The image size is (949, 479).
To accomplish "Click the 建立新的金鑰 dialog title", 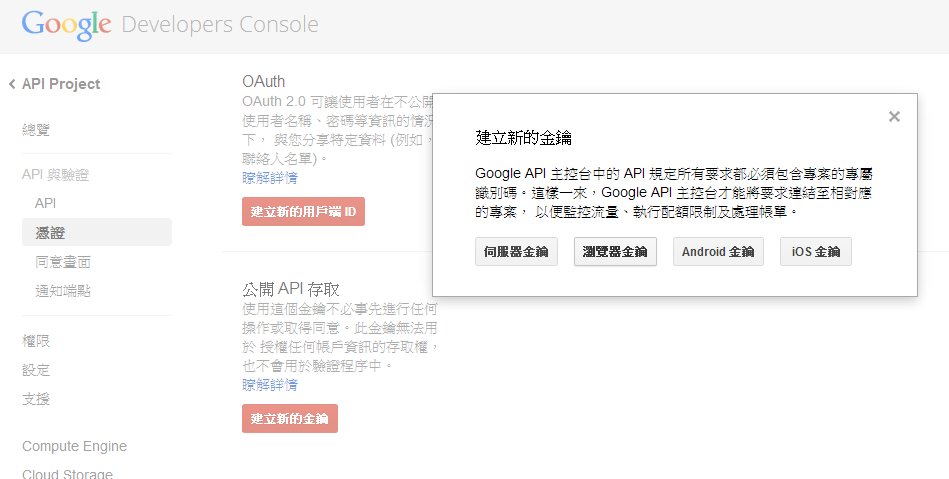I will [x=524, y=138].
